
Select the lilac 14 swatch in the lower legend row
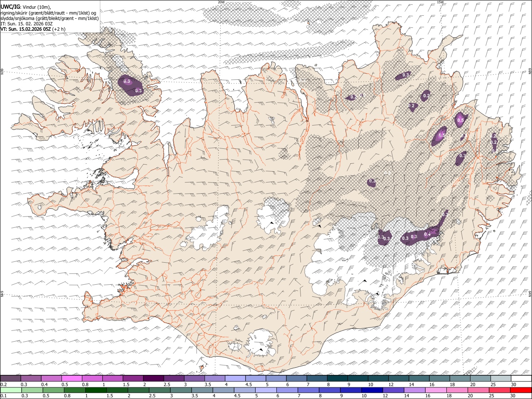414,390
